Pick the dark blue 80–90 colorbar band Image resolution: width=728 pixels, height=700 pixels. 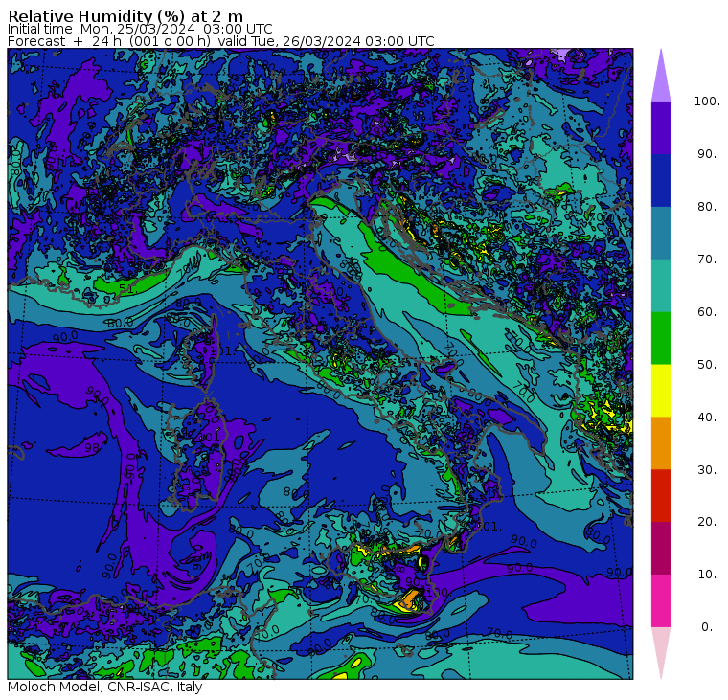click(661, 180)
